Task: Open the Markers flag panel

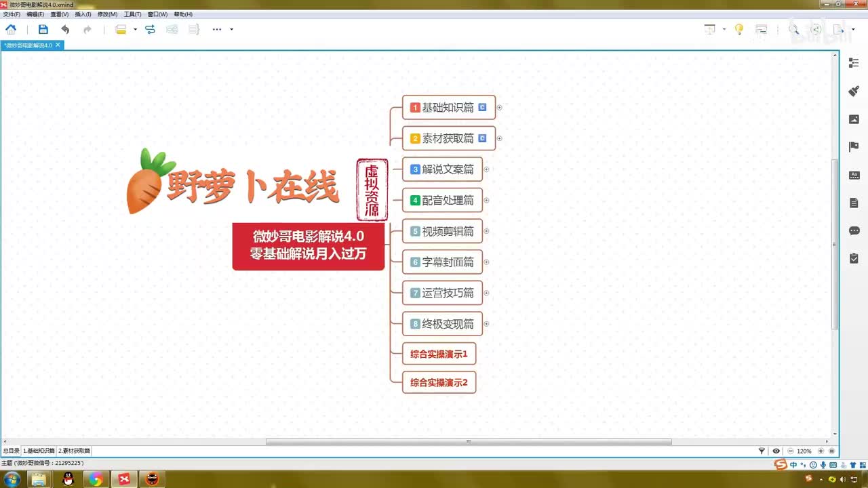Action: pyautogui.click(x=854, y=147)
